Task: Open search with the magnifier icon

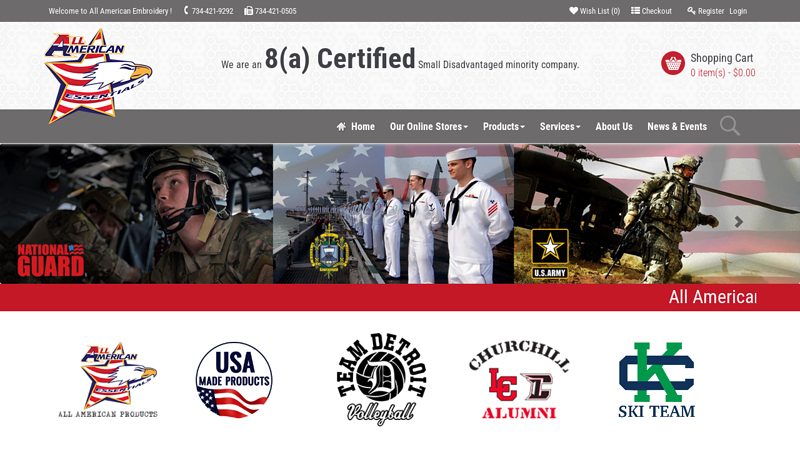Action: pyautogui.click(x=730, y=126)
